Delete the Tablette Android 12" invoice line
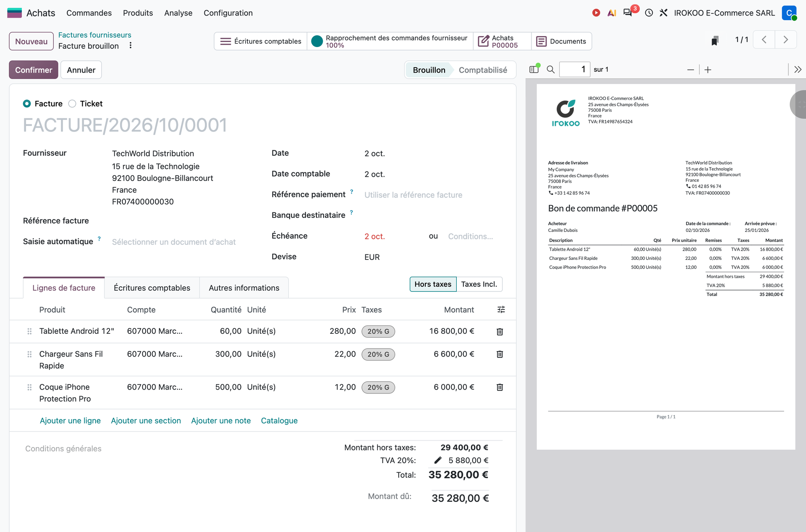Viewport: 806px width, 532px height. click(500, 332)
